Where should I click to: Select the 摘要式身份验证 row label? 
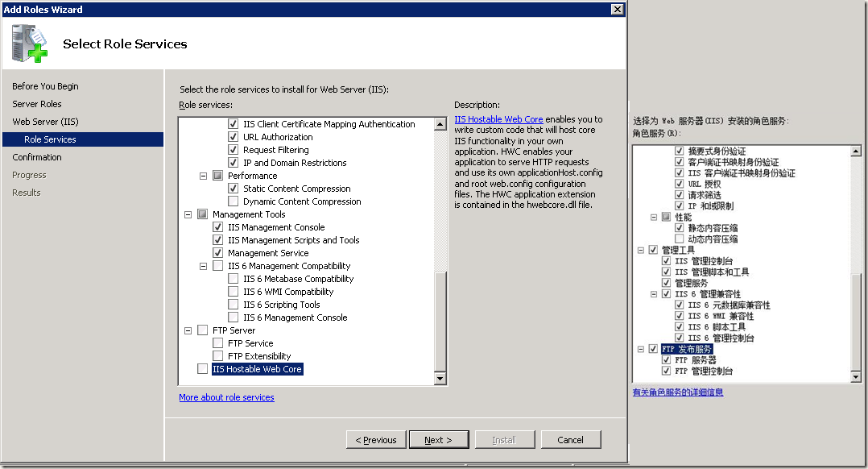(717, 151)
